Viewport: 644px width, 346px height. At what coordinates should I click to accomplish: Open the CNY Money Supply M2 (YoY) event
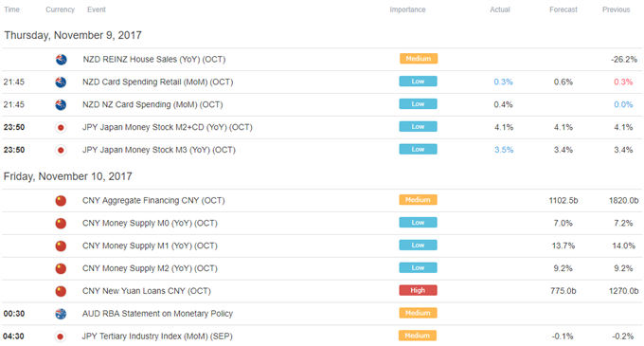pyautogui.click(x=150, y=268)
